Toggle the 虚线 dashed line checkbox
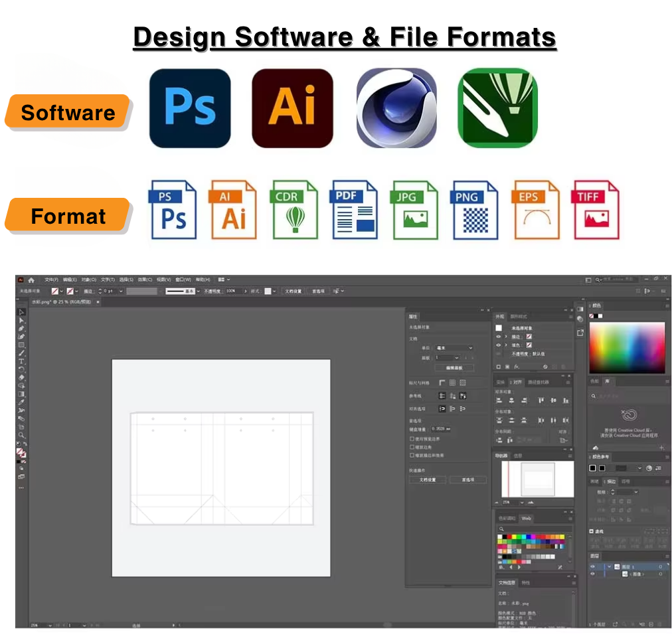Image resolution: width=672 pixels, height=634 pixels. (x=592, y=531)
